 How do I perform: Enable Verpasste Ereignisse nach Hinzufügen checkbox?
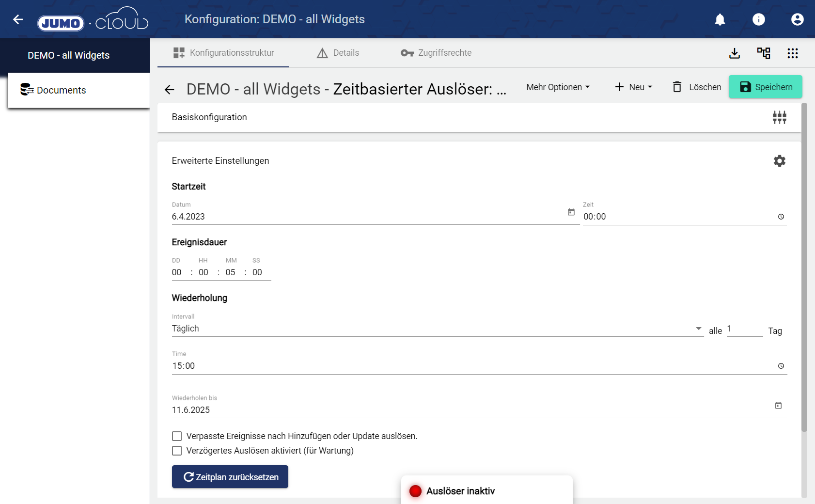tap(177, 436)
